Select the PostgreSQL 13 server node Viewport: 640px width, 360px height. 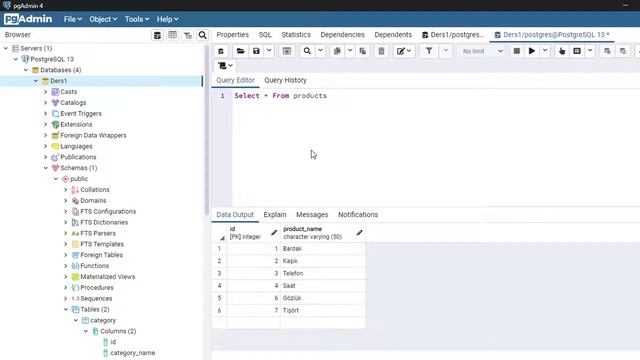[x=52, y=59]
